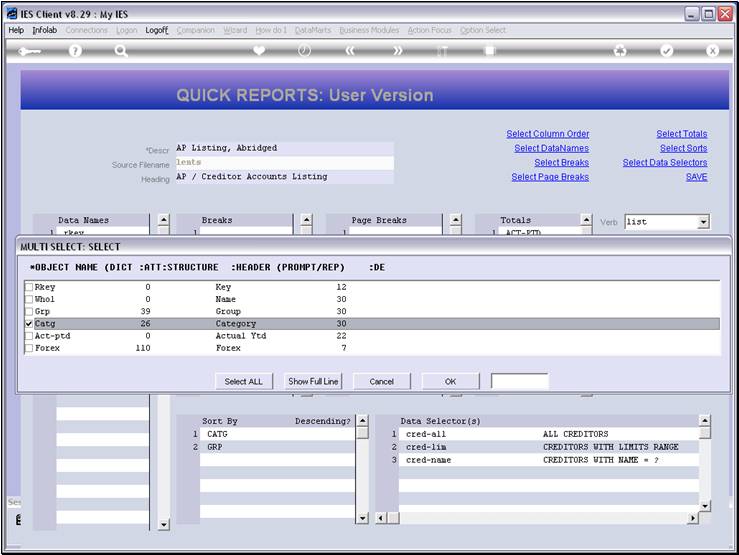
Task: Click the text field beside OK
Action: tap(519, 381)
